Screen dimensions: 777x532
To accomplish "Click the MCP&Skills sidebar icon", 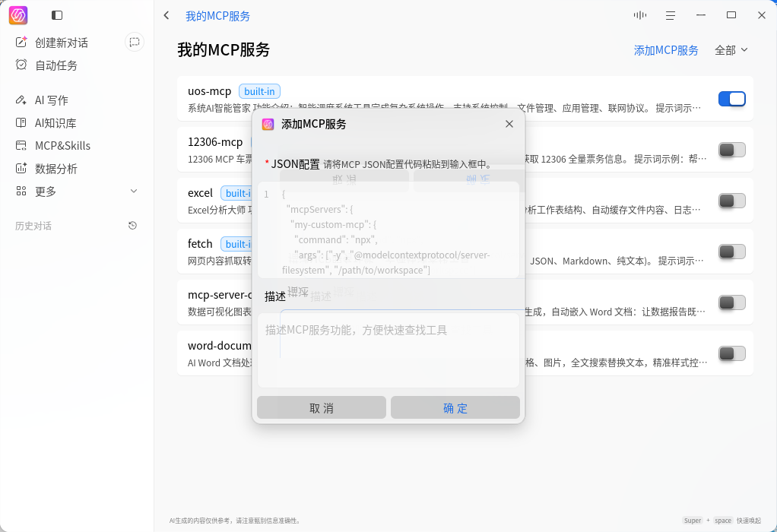I will coord(21,145).
